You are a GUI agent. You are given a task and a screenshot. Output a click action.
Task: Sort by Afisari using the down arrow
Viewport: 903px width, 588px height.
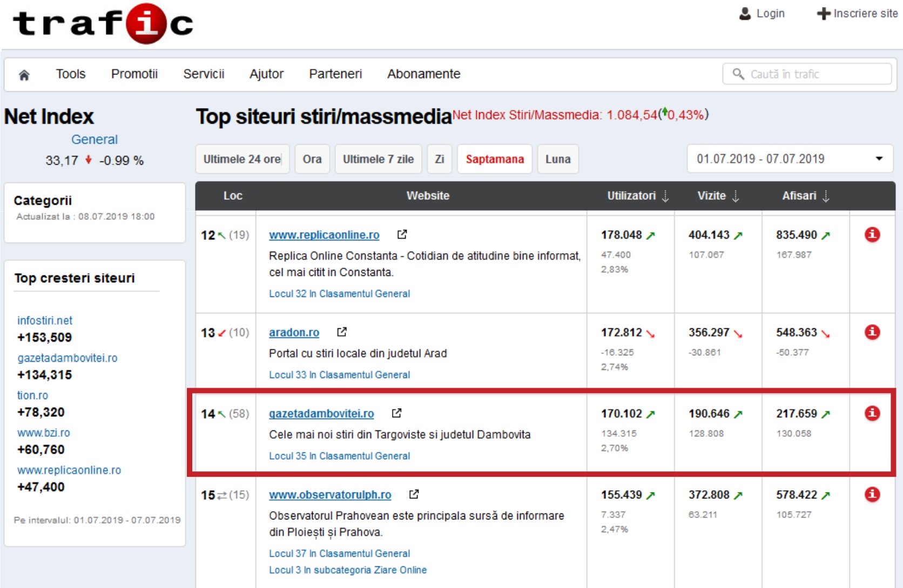pyautogui.click(x=826, y=196)
